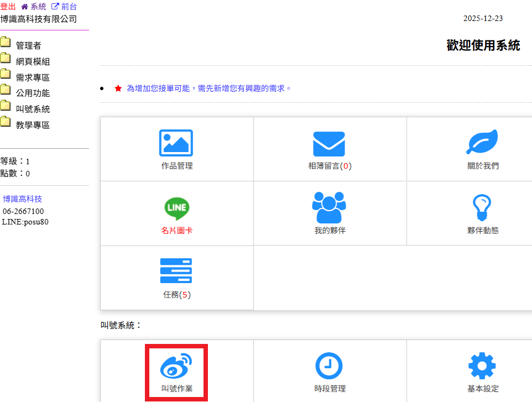This screenshot has height=402, width=532.
Task: Click the 叫號作業 icon
Action: (x=176, y=366)
